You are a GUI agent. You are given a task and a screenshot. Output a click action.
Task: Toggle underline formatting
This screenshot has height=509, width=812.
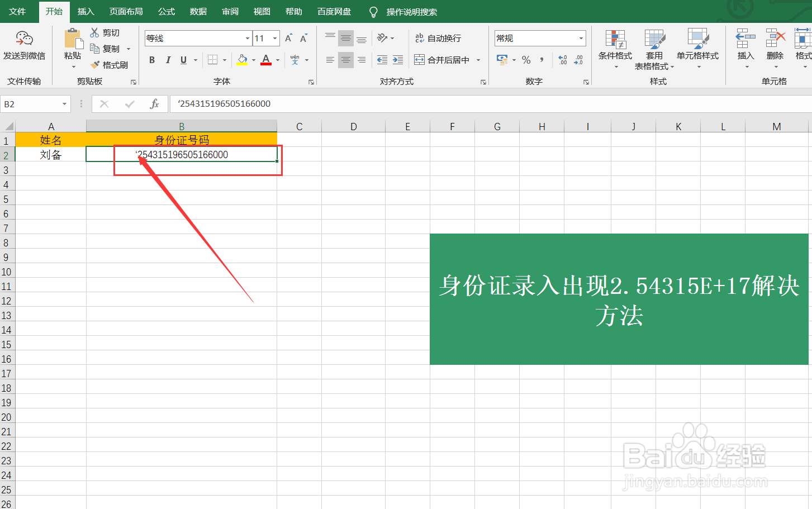pos(183,60)
